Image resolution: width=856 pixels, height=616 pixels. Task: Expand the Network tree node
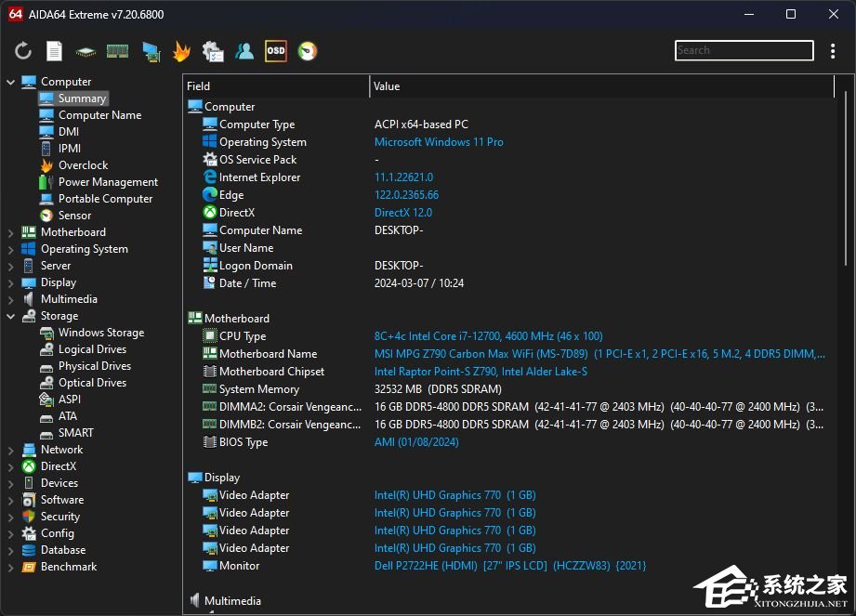10,450
